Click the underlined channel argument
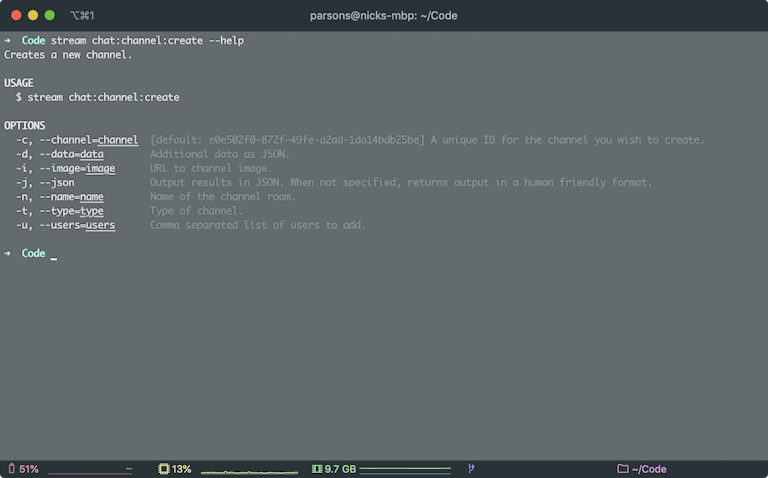This screenshot has height=478, width=768. point(118,140)
